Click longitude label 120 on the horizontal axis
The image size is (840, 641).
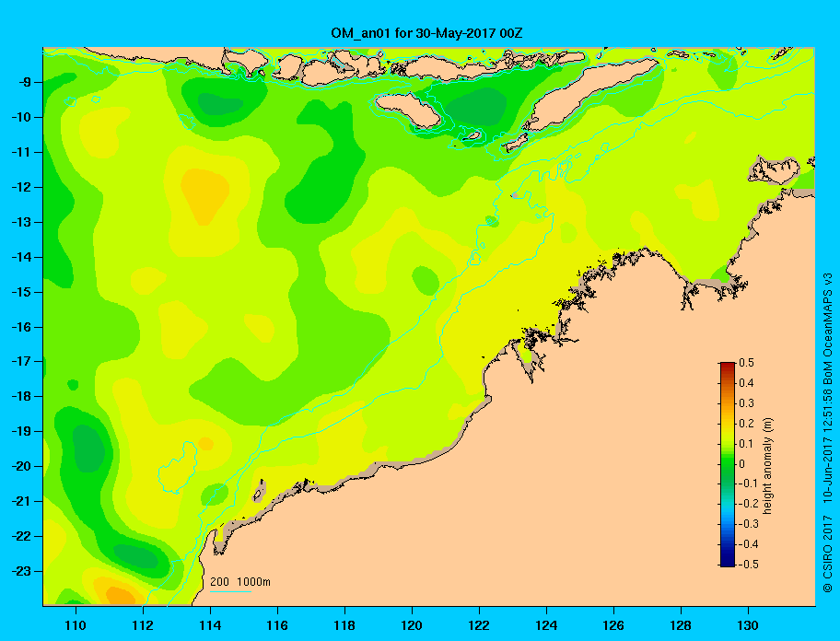point(412,625)
